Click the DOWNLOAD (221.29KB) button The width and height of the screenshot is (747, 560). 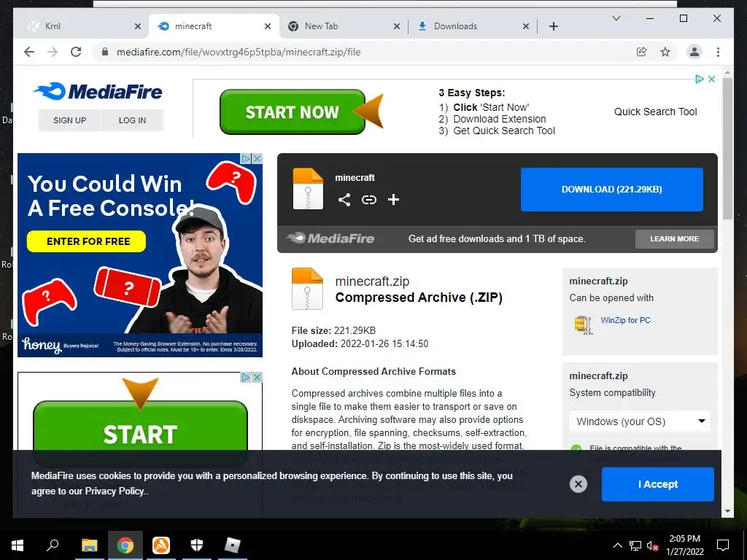click(612, 189)
